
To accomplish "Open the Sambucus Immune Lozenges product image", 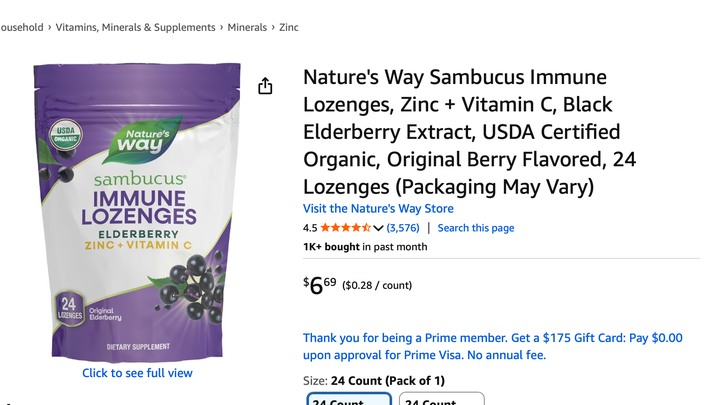I will pos(137,212).
